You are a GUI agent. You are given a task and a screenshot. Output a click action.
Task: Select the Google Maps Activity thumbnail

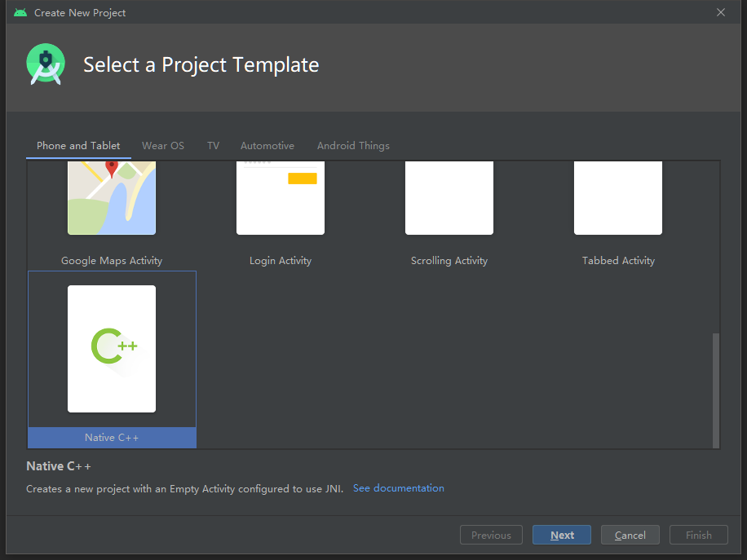tap(112, 197)
